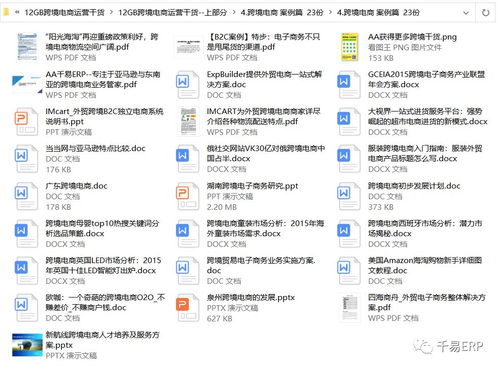Click file name AA获得更多跨境干货.png
499x368 pixels.
(x=412, y=37)
